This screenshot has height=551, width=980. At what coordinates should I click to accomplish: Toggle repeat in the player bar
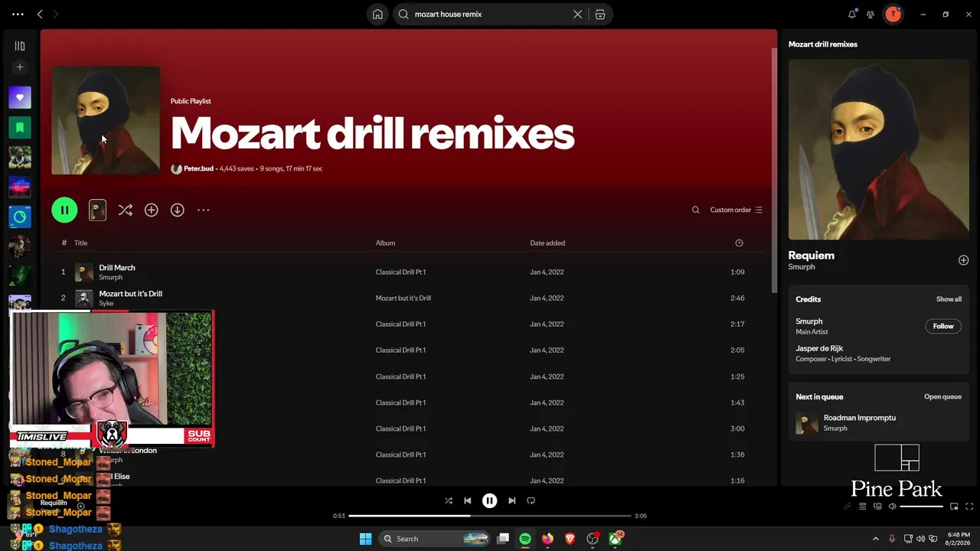(x=531, y=500)
